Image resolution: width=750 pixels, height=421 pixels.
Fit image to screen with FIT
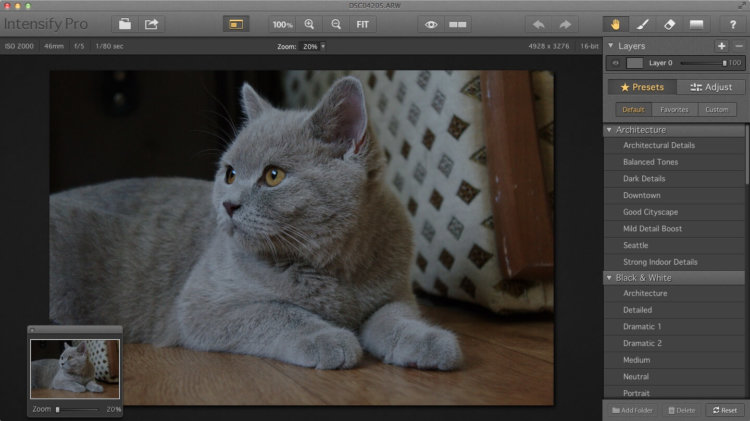point(363,24)
